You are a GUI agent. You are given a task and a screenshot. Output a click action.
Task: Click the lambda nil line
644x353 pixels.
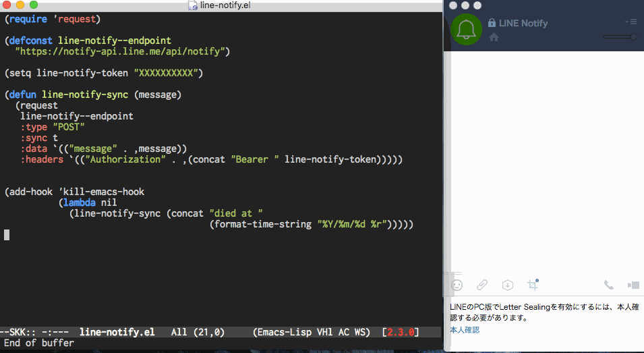point(88,202)
